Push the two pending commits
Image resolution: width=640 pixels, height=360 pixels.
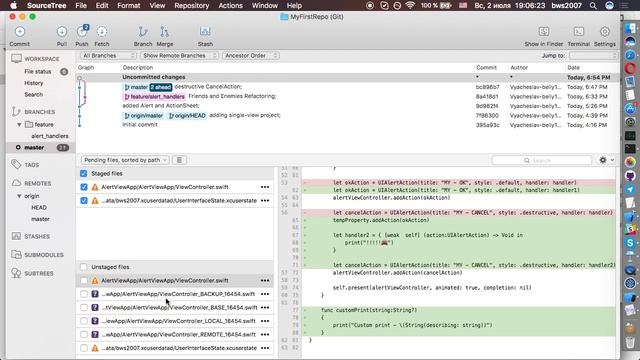click(82, 32)
